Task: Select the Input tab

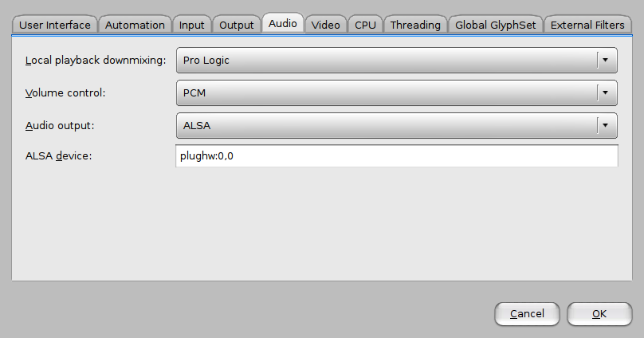Action: pyautogui.click(x=191, y=25)
